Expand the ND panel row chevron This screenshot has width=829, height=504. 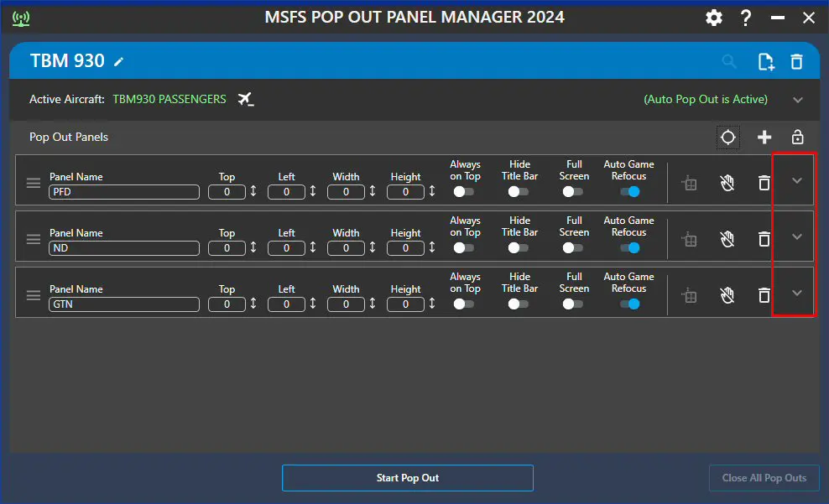pyautogui.click(x=797, y=236)
